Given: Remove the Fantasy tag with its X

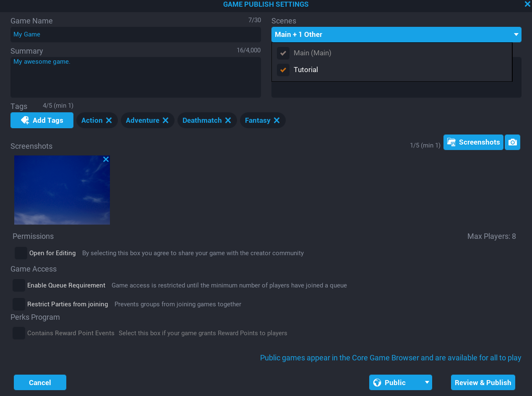Looking at the screenshot, I should click(x=276, y=120).
